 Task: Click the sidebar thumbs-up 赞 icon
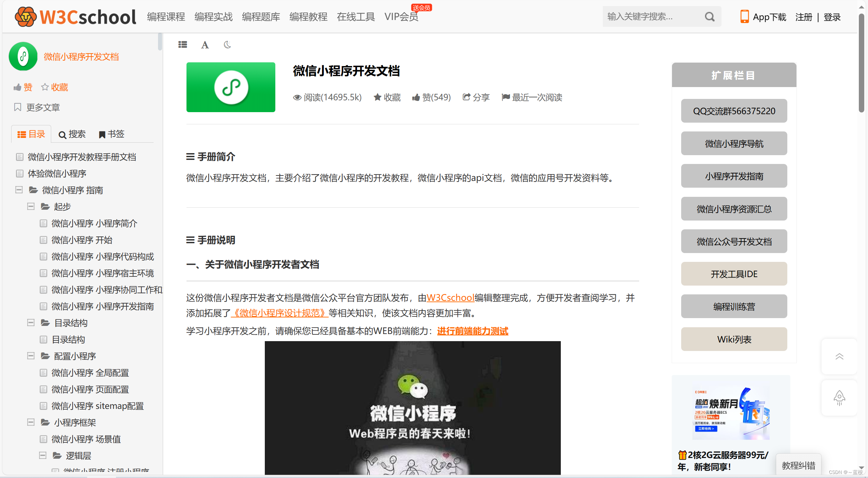click(x=17, y=87)
